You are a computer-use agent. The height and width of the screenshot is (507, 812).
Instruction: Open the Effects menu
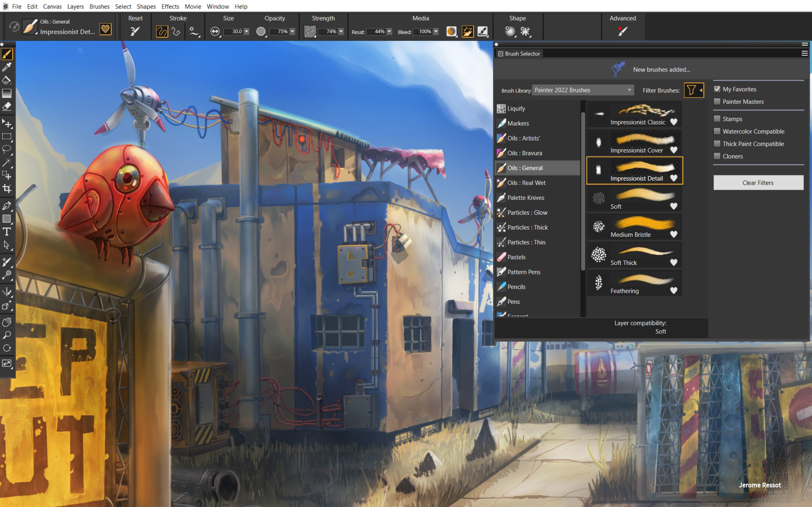pyautogui.click(x=170, y=6)
